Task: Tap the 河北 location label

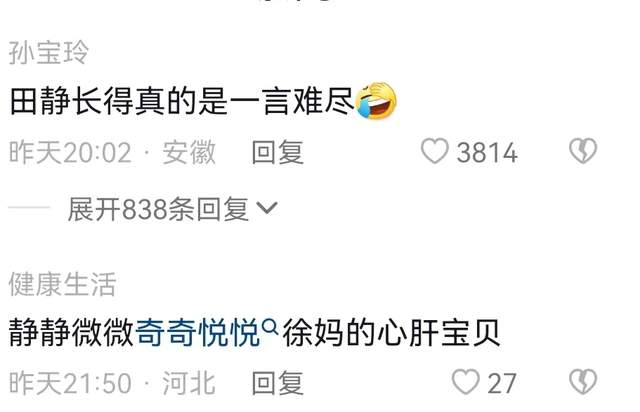Action: pos(189,383)
